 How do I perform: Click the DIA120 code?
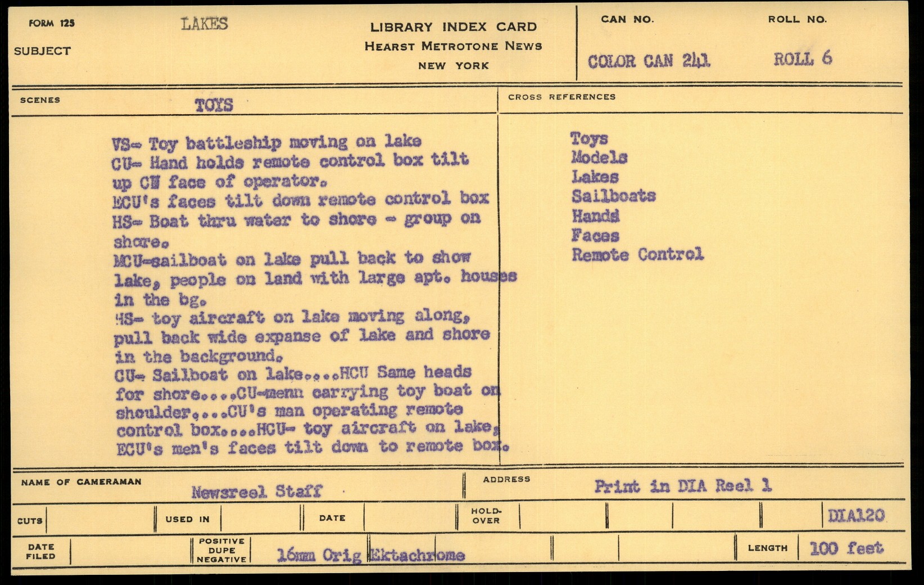click(856, 515)
